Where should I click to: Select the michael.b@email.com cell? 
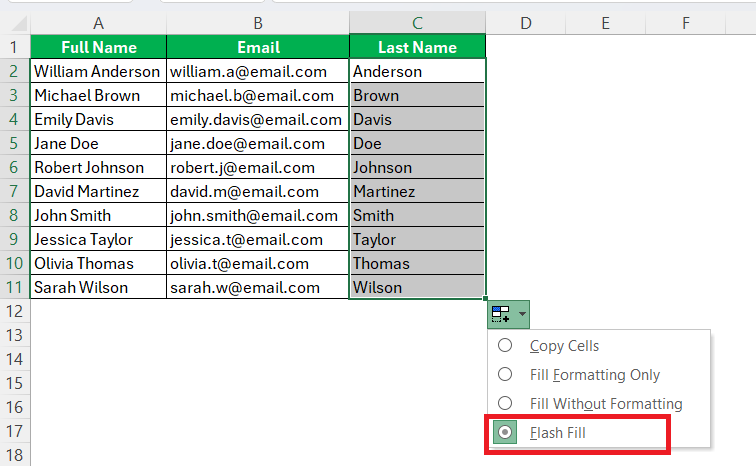pos(258,95)
